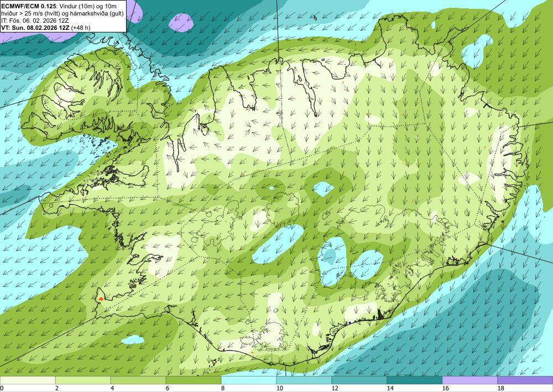553x392 pixels.
Task: Click the legend value label "18"
Action: (500, 389)
